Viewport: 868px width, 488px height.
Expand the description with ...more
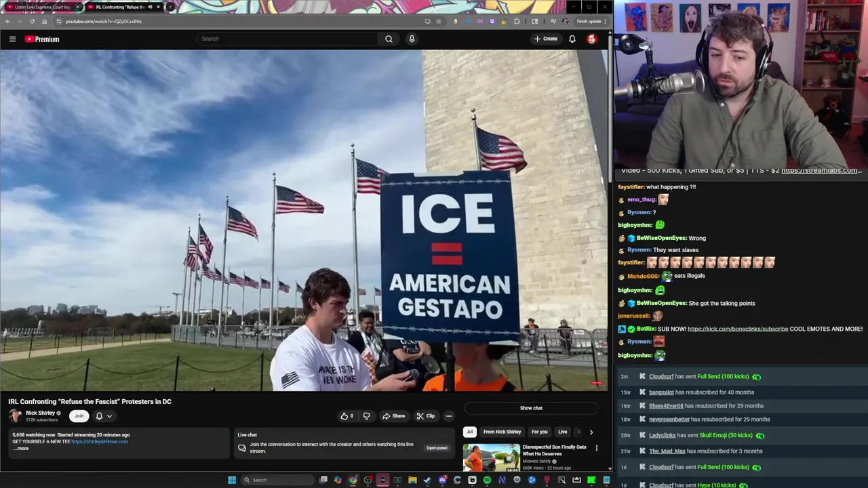[x=21, y=449]
